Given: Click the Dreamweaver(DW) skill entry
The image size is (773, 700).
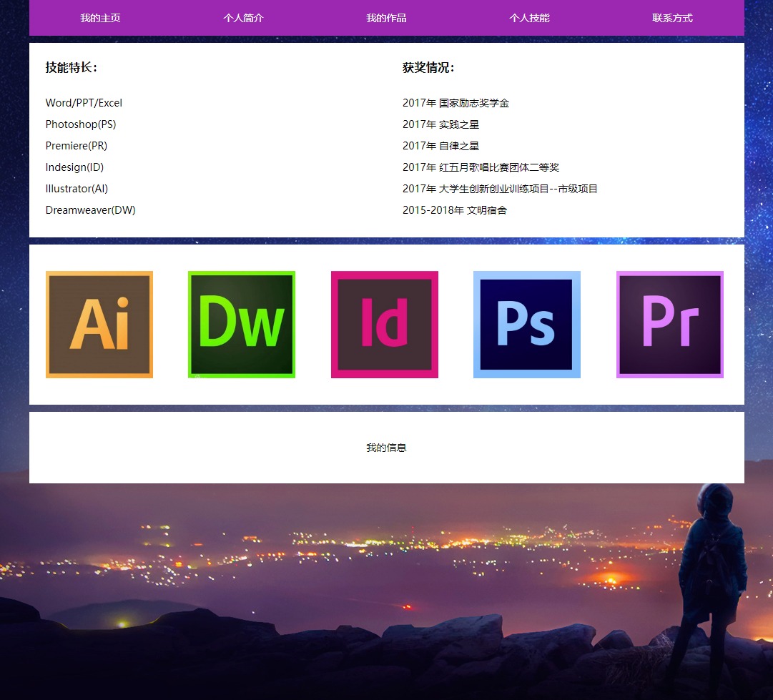Looking at the screenshot, I should (x=90, y=210).
